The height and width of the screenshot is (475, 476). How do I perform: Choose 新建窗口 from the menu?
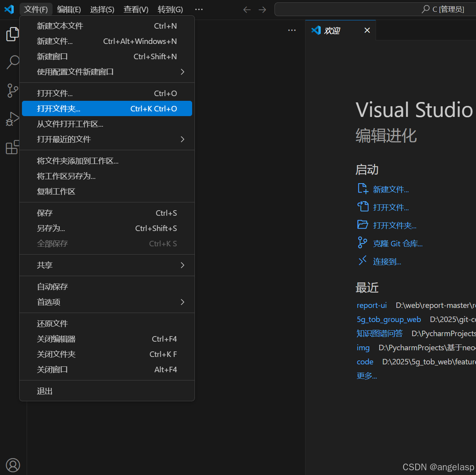pyautogui.click(x=107, y=56)
